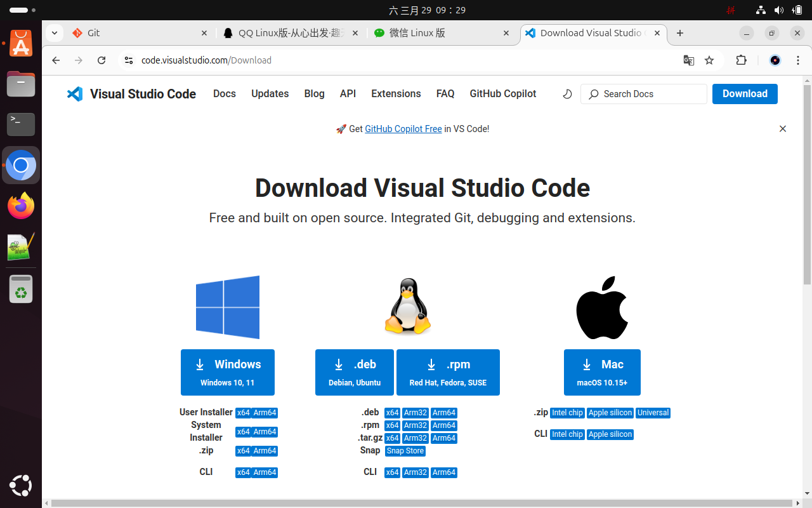This screenshot has width=812, height=508.
Task: Select Arm32 for Linux CLI
Action: (416, 472)
